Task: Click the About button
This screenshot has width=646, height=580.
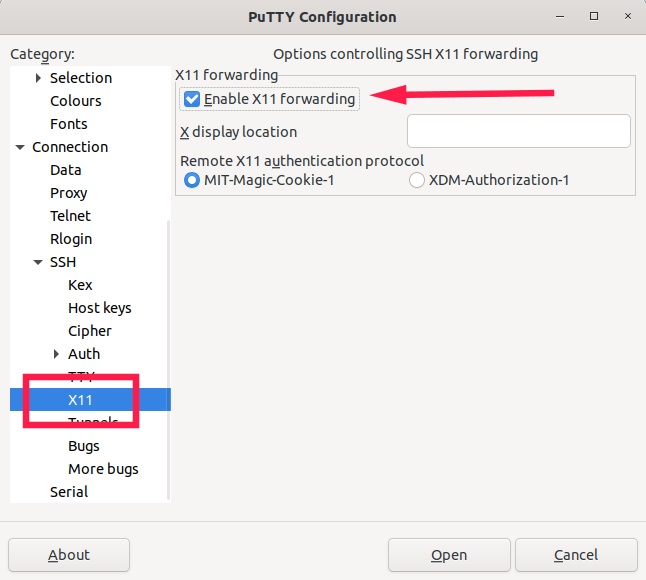Action: pyautogui.click(x=69, y=555)
